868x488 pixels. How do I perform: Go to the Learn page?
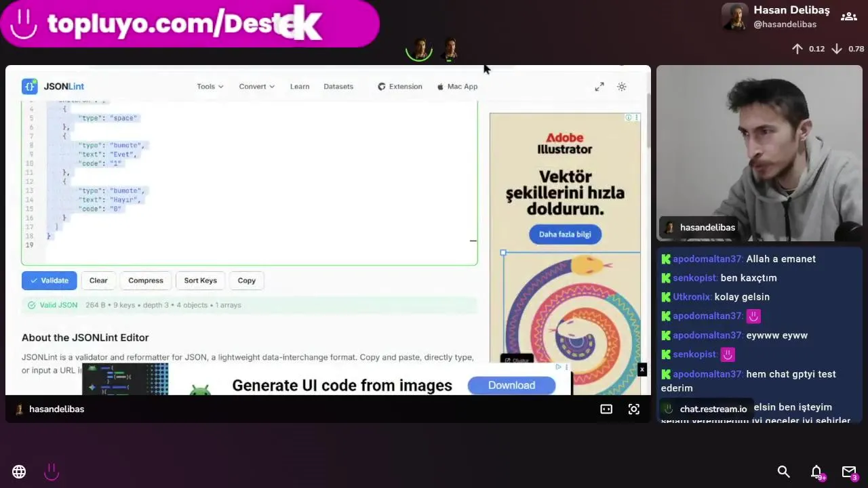pyautogui.click(x=300, y=87)
